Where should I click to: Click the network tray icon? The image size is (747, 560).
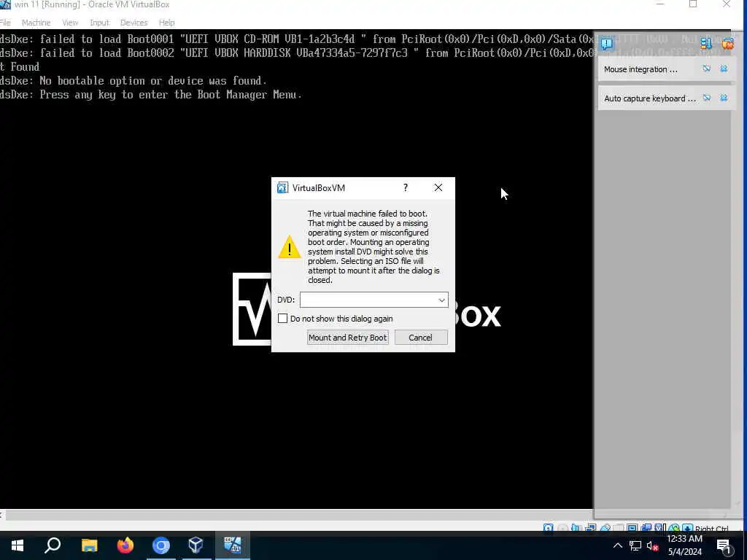tap(635, 545)
